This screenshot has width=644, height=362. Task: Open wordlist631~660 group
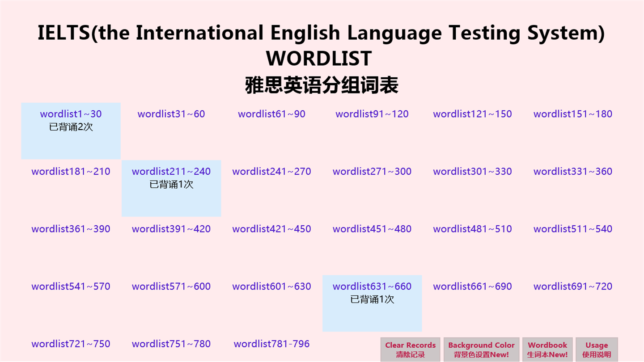pyautogui.click(x=372, y=286)
